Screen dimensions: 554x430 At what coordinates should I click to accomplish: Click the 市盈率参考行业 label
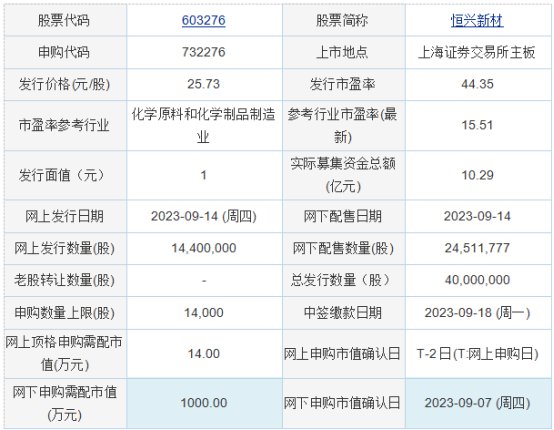[x=64, y=125]
